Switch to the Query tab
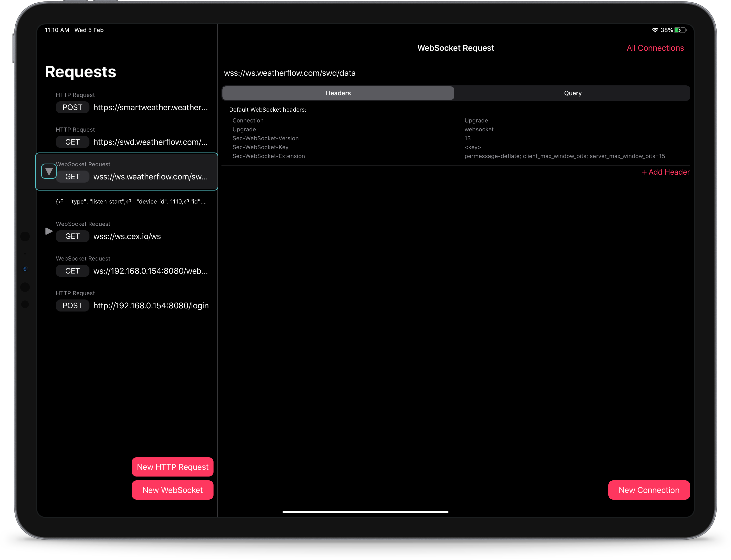 [x=572, y=93]
